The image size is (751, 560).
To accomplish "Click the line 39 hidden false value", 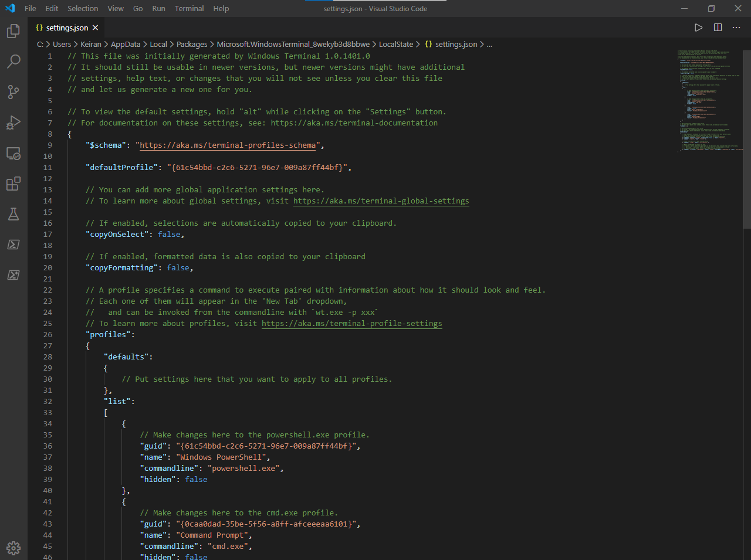I will click(x=196, y=480).
